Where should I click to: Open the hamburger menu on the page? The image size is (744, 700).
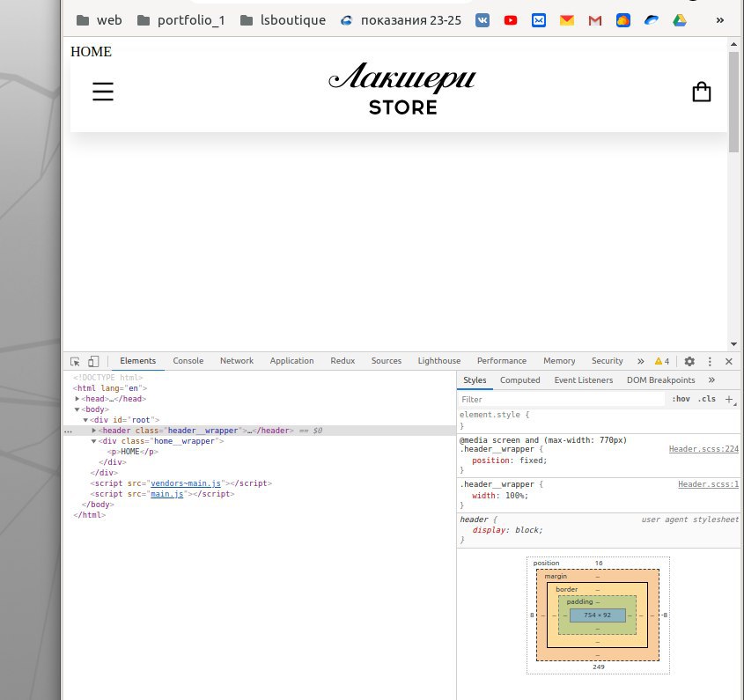pyautogui.click(x=103, y=92)
